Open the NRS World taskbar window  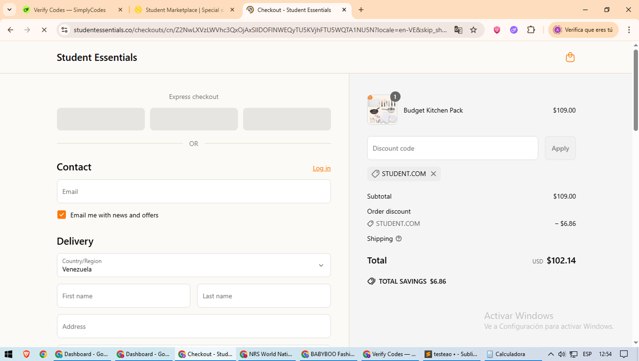coord(267,354)
